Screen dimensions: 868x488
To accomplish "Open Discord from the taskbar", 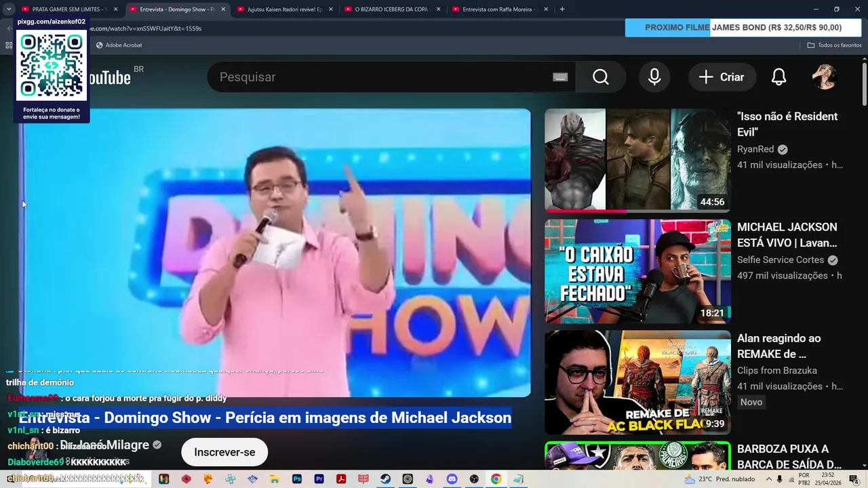I will click(452, 479).
